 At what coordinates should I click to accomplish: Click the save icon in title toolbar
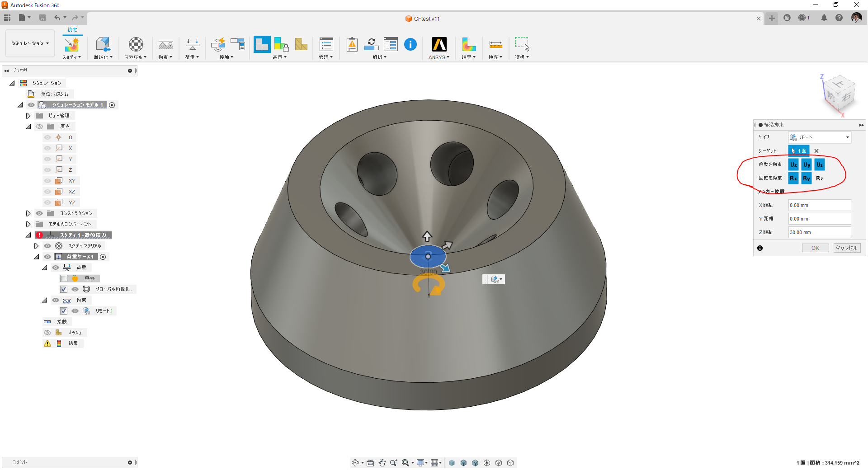(x=42, y=18)
